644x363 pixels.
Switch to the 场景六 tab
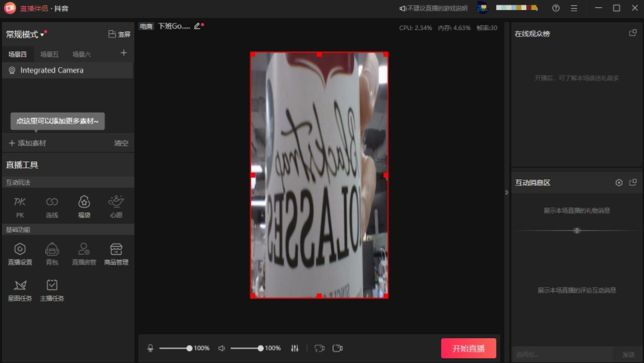tap(82, 54)
